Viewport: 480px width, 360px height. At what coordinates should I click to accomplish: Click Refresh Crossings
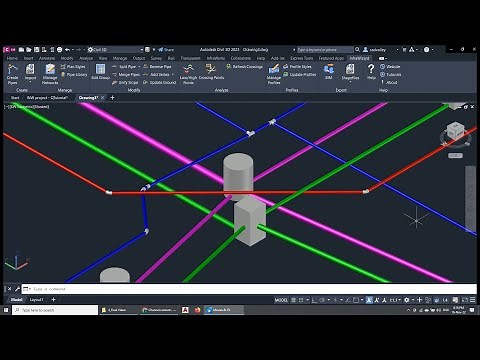coord(244,67)
